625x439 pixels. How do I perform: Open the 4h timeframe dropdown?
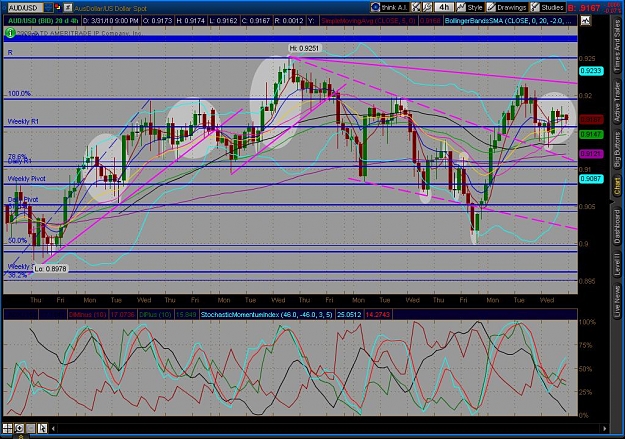point(444,7)
